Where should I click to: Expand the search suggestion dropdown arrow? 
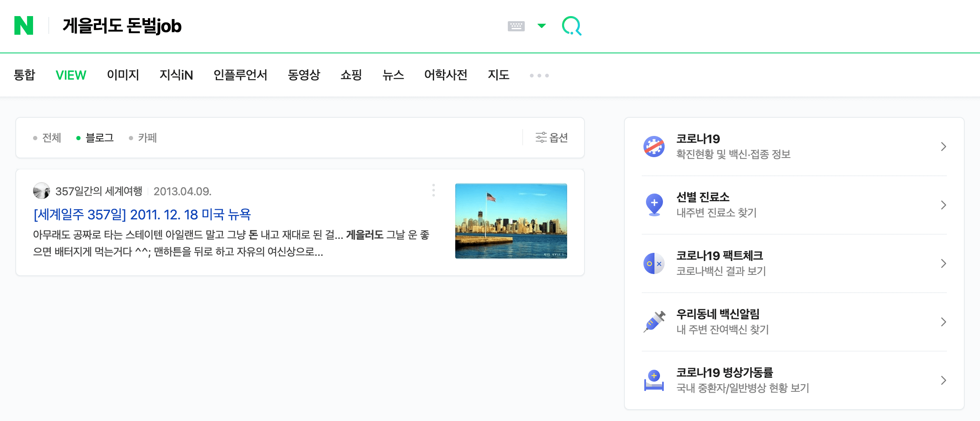(541, 26)
